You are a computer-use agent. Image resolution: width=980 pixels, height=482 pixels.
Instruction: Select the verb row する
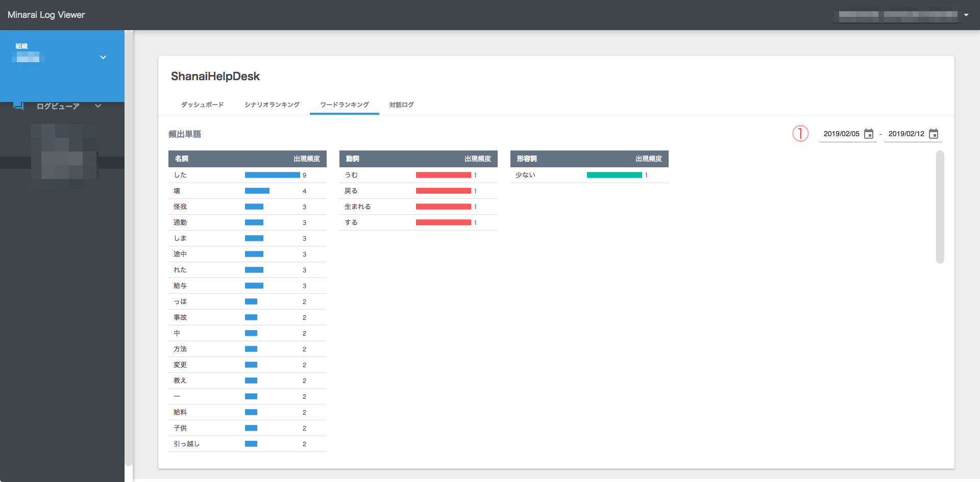(x=419, y=222)
